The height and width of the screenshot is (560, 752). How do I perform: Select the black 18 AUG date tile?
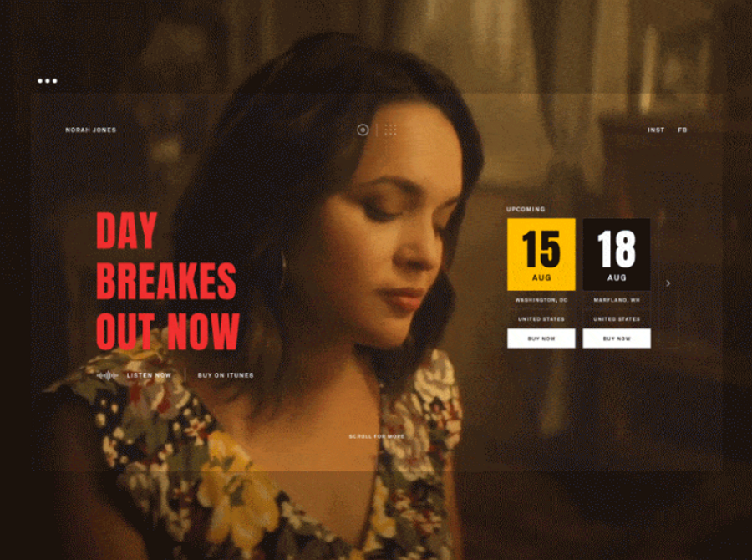[617, 254]
